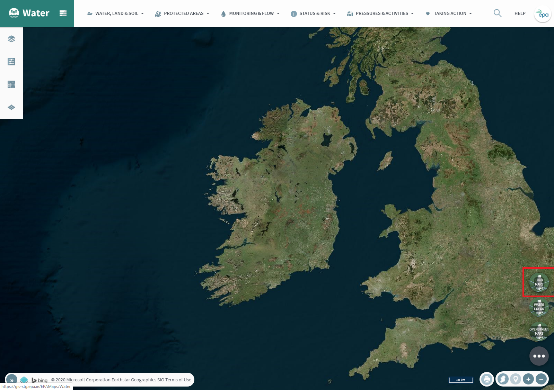Screen dimensions: 554x390
Task: Expand the Pressures & Activities dropdown
Action: (380, 13)
